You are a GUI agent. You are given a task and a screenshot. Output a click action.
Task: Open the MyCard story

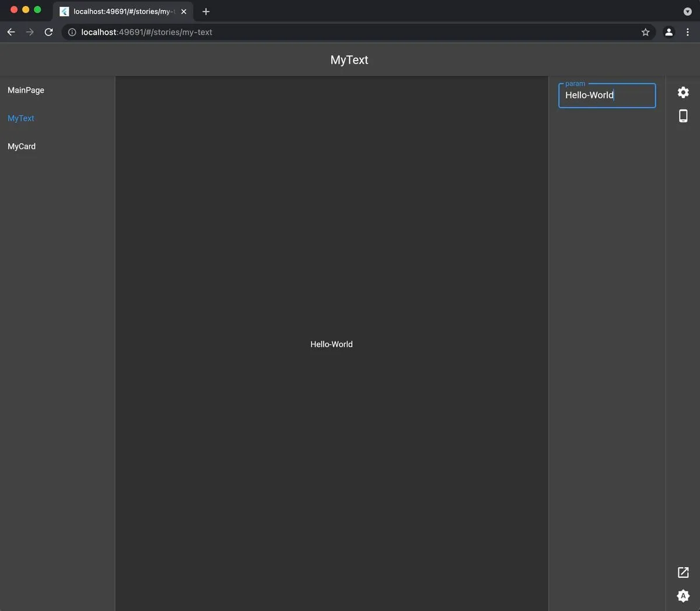22,146
